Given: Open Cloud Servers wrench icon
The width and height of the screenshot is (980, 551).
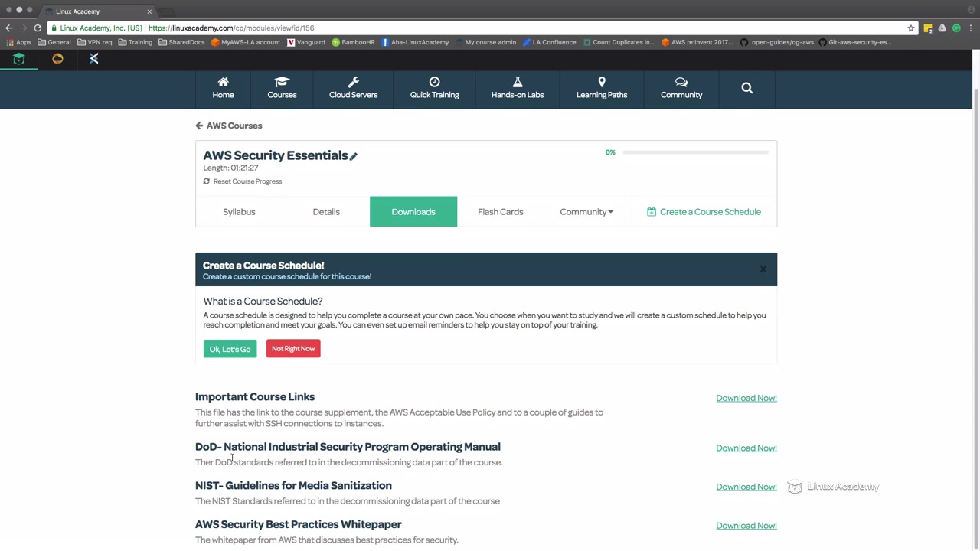Looking at the screenshot, I should [353, 82].
